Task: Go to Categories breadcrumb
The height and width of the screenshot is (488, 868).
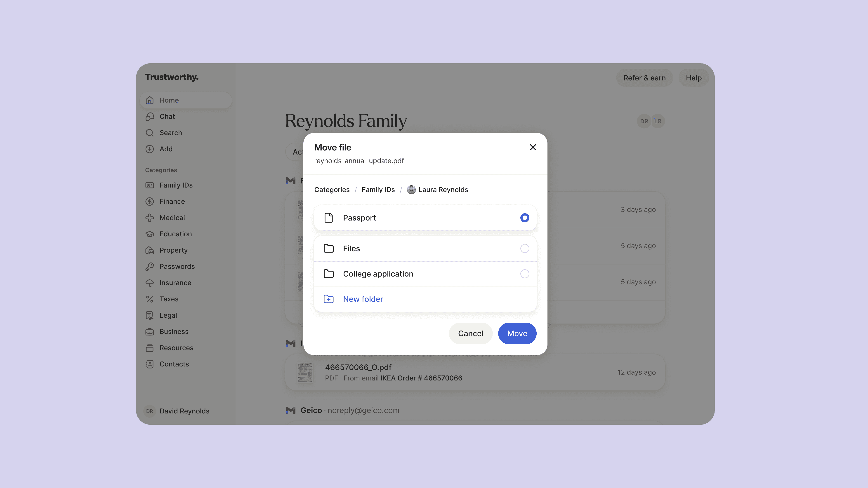Action: (332, 190)
